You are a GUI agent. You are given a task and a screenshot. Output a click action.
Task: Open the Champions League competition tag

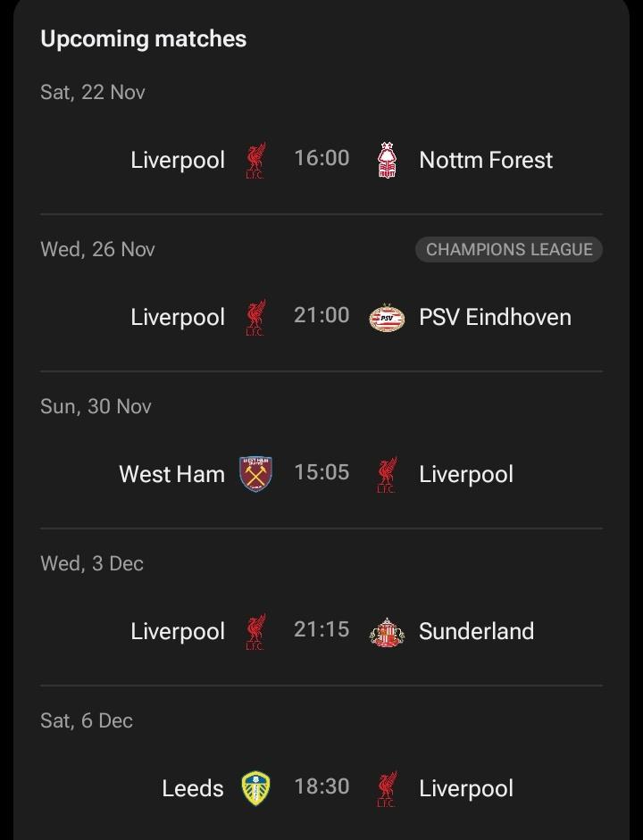tap(509, 250)
